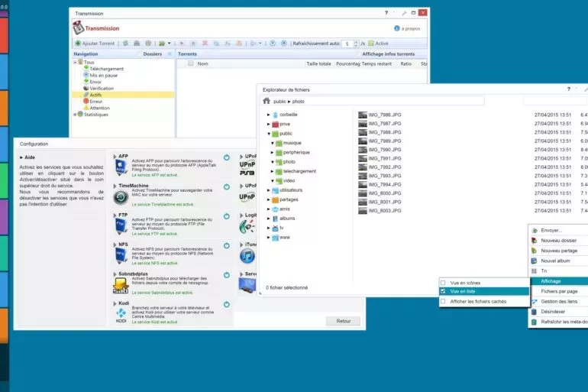
Task: Click the NFS service icon in Configuration
Action: [121, 256]
